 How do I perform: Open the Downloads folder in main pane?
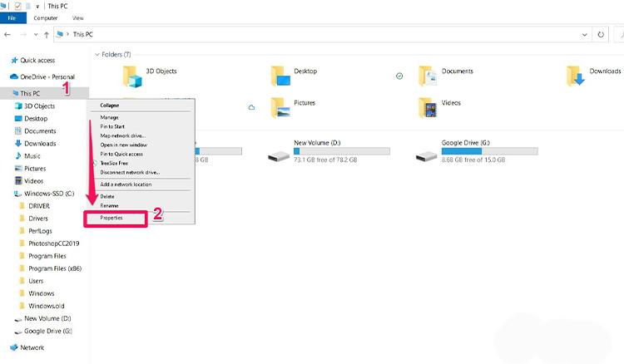point(575,76)
